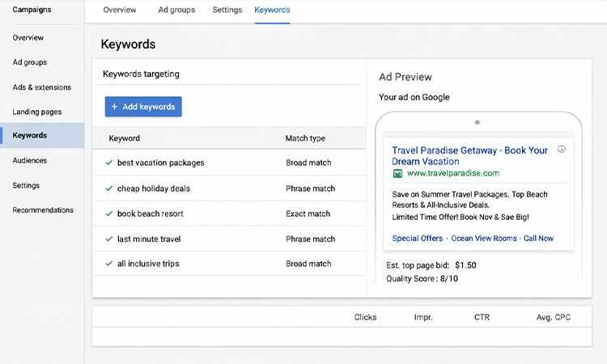The image size is (607, 364).
Task: Open Audiences in the sidebar
Action: [30, 160]
